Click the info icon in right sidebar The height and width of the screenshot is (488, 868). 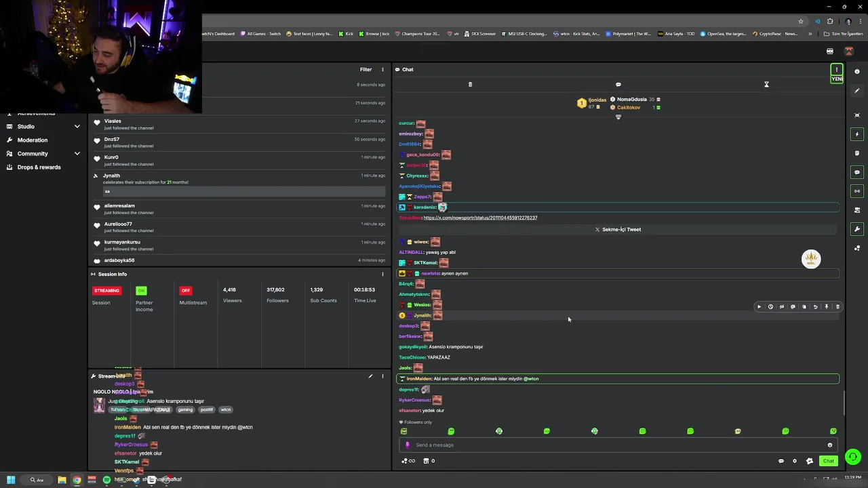click(x=857, y=71)
